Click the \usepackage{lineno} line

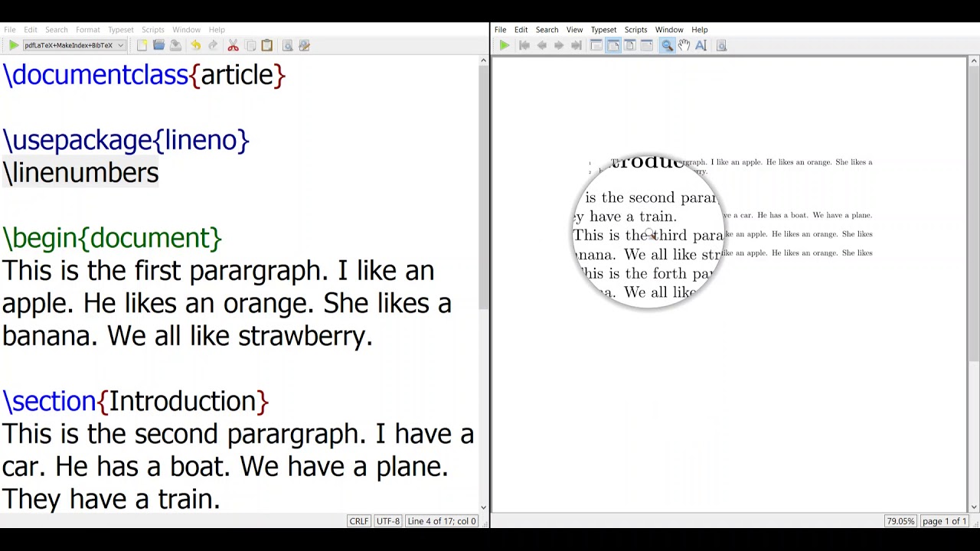(126, 140)
